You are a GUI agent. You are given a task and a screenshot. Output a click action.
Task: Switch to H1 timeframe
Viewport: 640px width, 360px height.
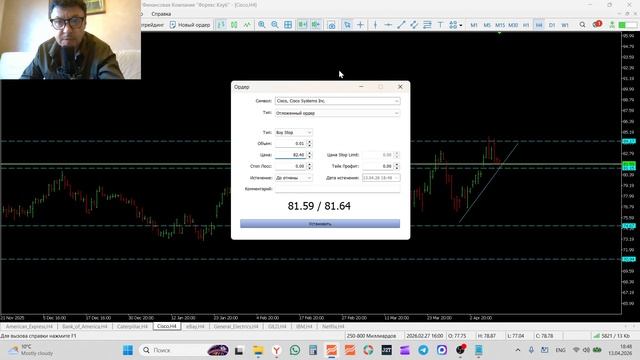526,25
